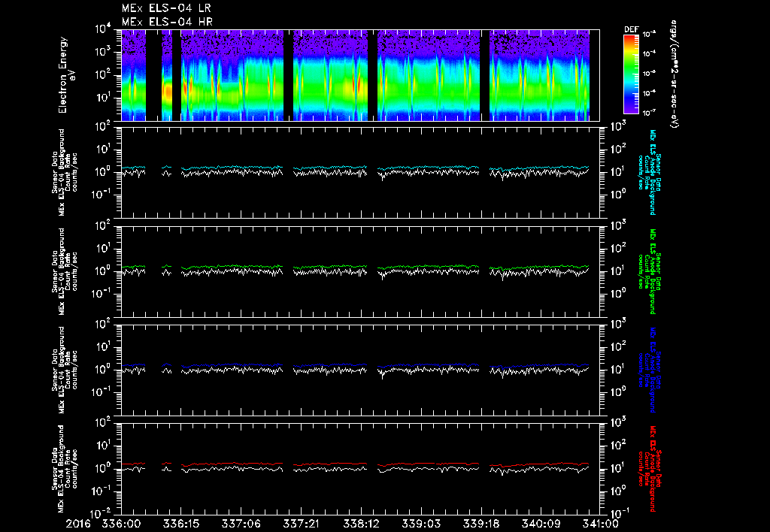Image resolution: width=770 pixels, height=532 pixels.
Task: Click the green Anode Background legend text
Action: click(x=649, y=271)
